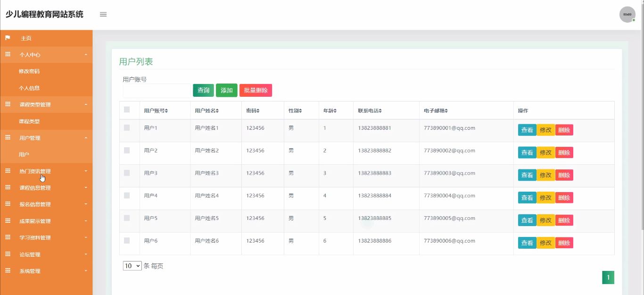Select the 用户姓名6 cell
The image size is (644, 295).
207,241
